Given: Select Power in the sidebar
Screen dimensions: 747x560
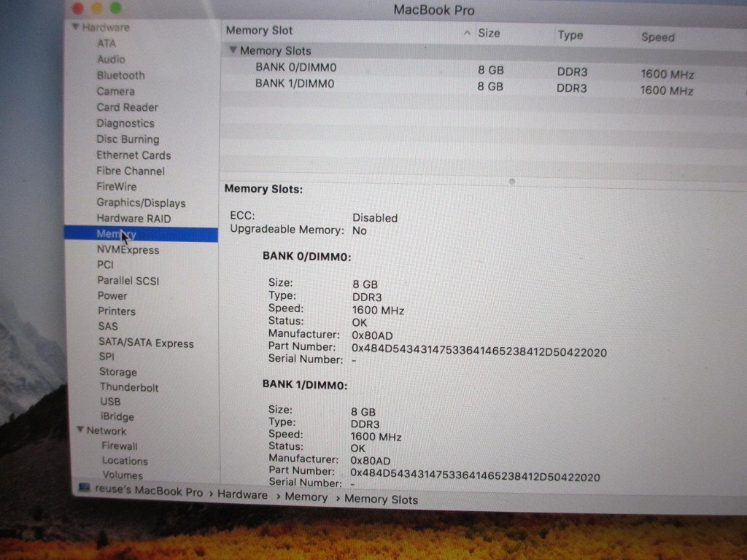Looking at the screenshot, I should 112,296.
